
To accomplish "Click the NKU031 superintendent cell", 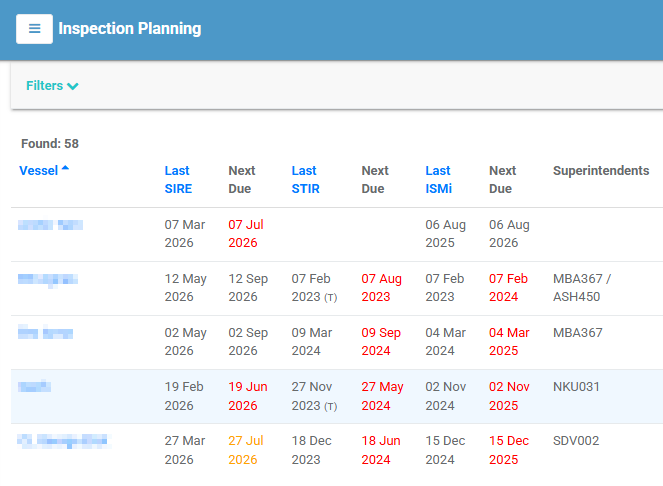I will click(576, 387).
